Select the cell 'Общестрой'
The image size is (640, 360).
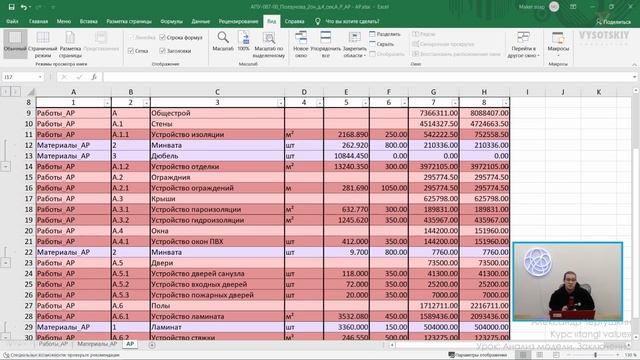(217, 113)
